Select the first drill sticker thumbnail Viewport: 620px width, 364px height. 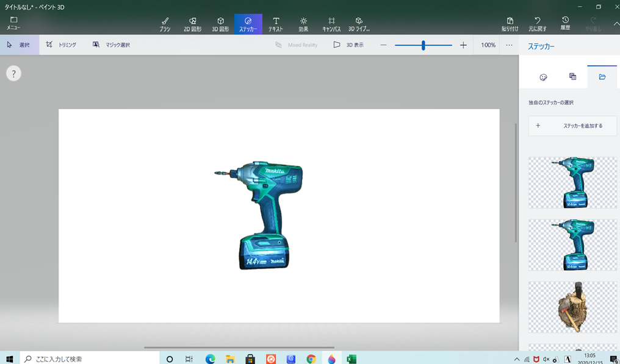point(572,182)
